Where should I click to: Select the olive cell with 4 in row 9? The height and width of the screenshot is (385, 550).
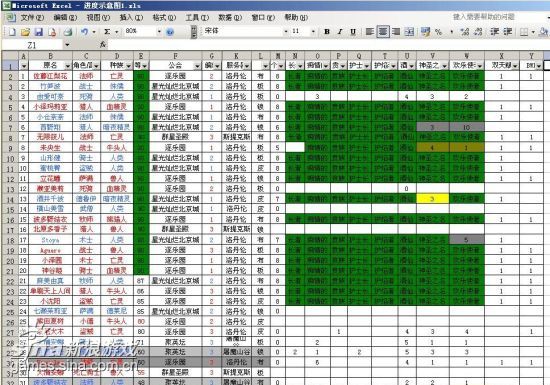point(432,148)
